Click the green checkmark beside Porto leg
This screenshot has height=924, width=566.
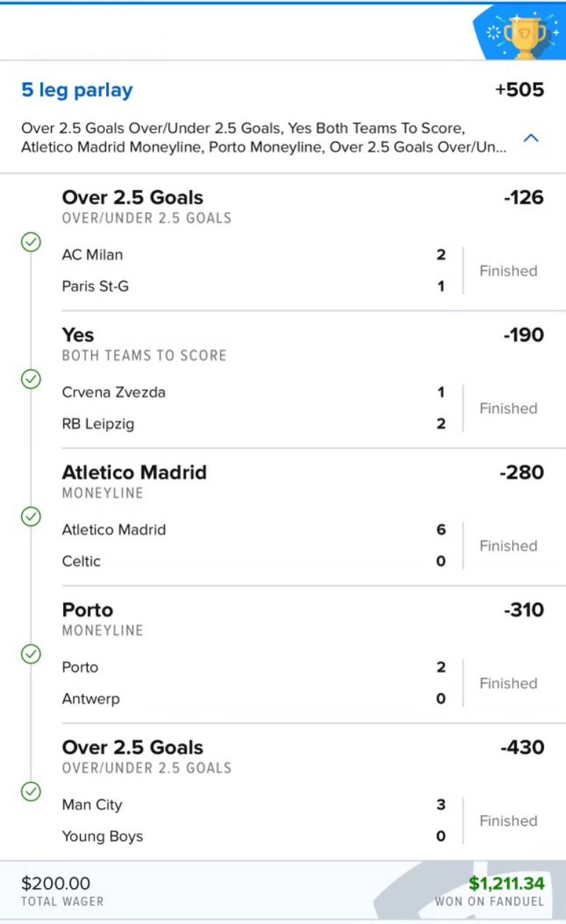pyautogui.click(x=30, y=655)
